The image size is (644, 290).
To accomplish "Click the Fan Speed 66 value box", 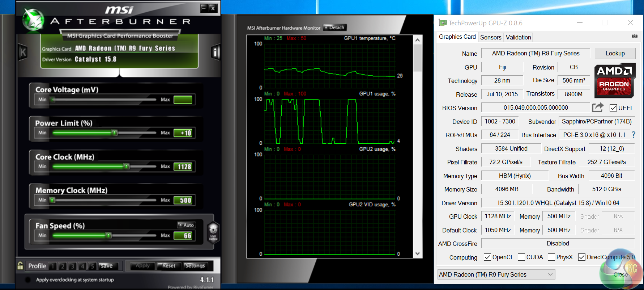I will pyautogui.click(x=183, y=236).
